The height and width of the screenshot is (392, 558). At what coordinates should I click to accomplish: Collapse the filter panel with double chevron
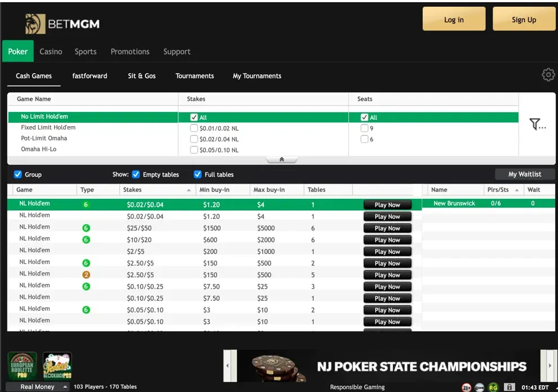point(281,160)
